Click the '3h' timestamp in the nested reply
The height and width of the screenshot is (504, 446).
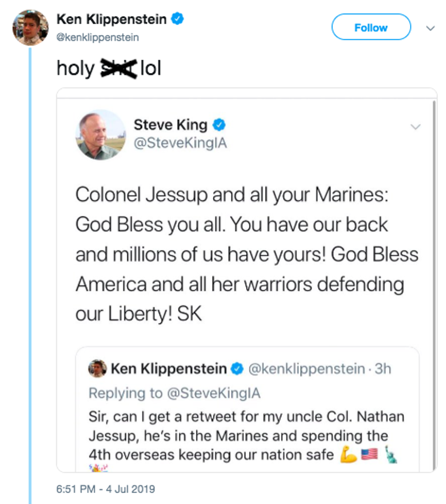click(x=382, y=369)
